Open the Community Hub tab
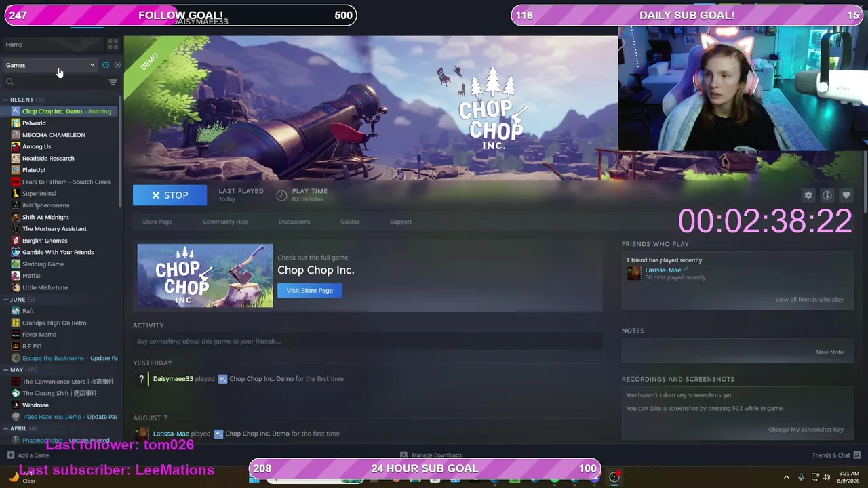 pyautogui.click(x=225, y=222)
